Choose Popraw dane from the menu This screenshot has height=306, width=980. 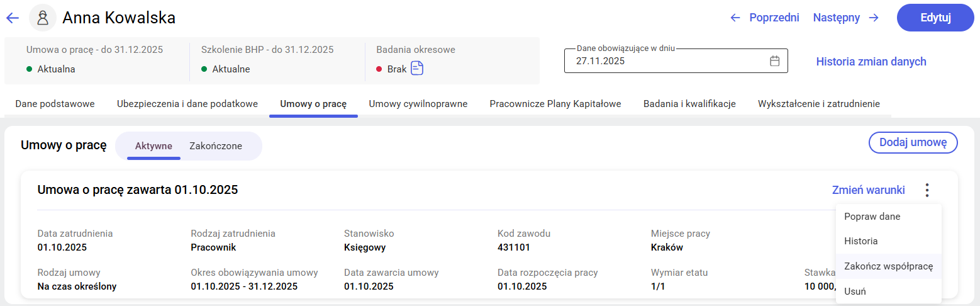[872, 217]
